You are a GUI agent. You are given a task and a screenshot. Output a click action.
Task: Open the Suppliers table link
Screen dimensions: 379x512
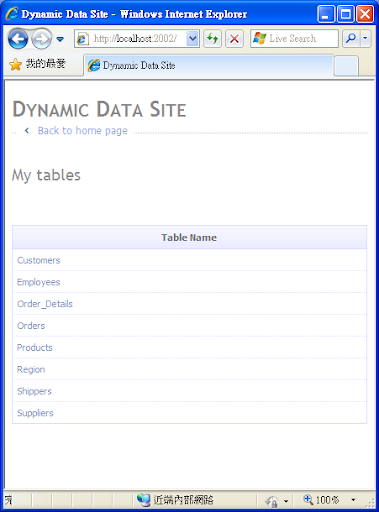point(35,413)
